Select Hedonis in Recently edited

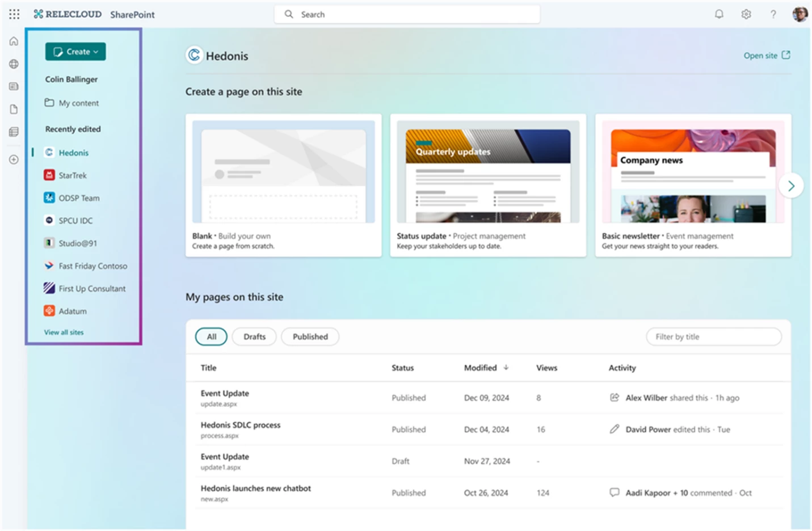74,153
